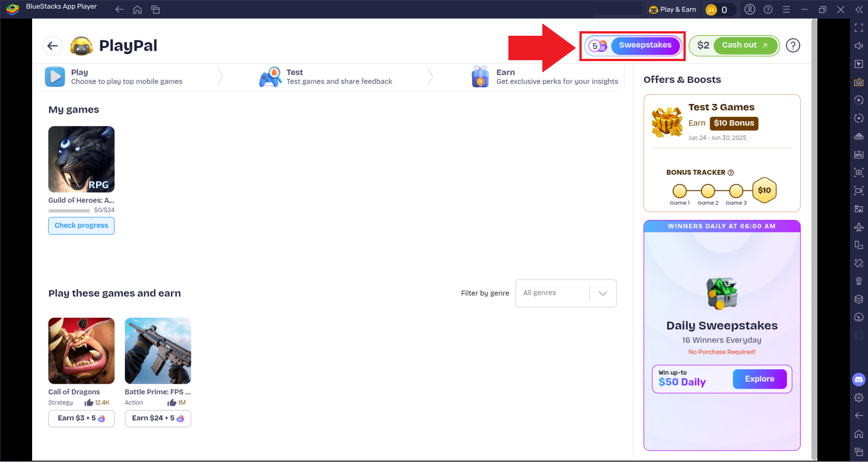The height and width of the screenshot is (462, 868).
Task: Click airplane mode icon in sidebar
Action: point(859,227)
